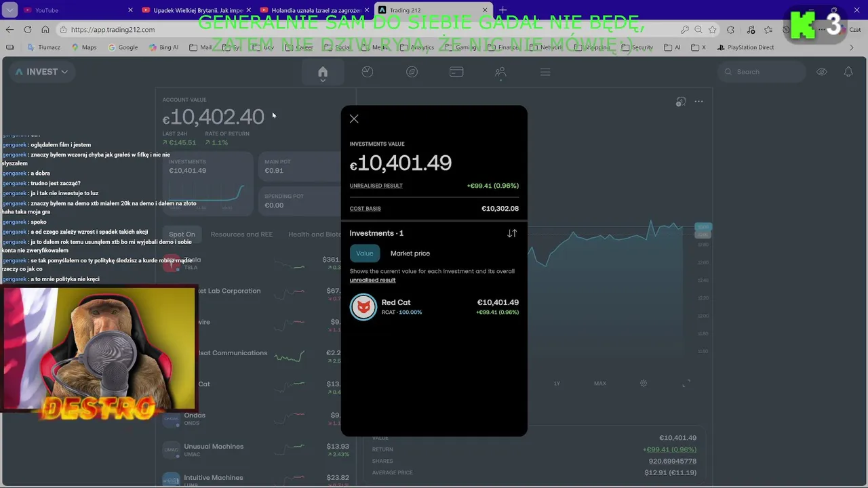Click the Red Cat logo icon
The image size is (868, 488).
coord(363,307)
